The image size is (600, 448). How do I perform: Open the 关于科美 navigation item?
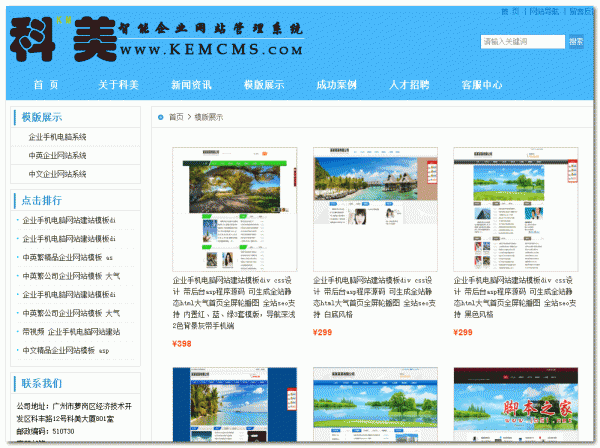point(118,85)
